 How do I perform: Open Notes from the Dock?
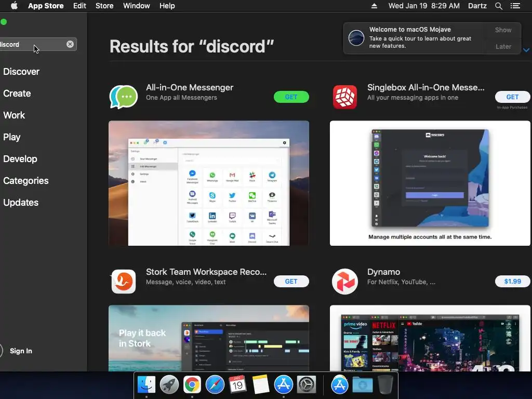click(261, 385)
